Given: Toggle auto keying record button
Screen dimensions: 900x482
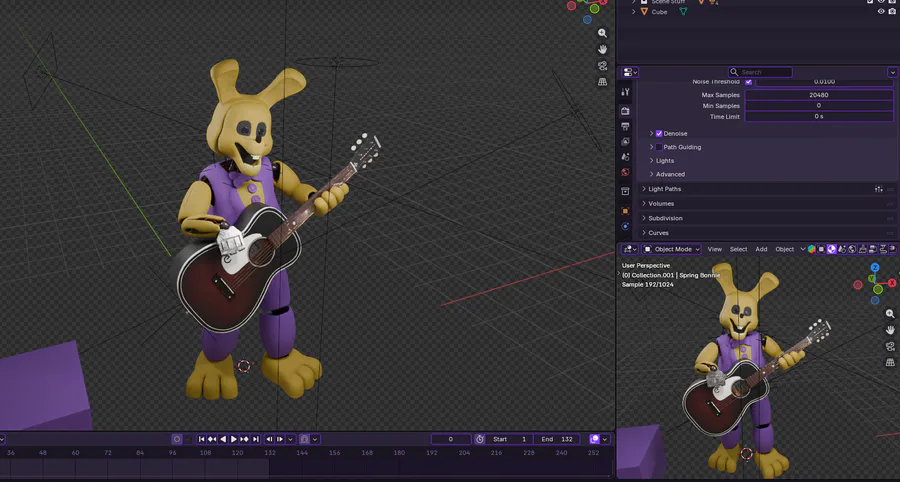Looking at the screenshot, I should [x=177, y=439].
